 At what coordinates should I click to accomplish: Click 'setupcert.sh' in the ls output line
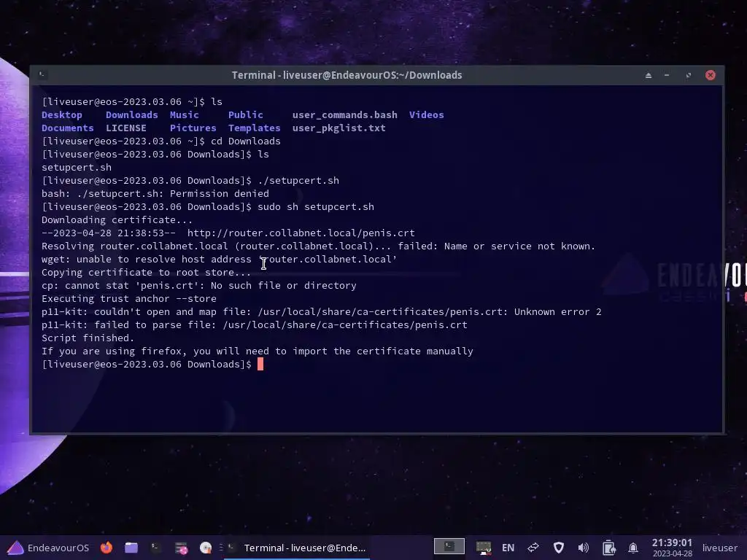click(x=77, y=168)
